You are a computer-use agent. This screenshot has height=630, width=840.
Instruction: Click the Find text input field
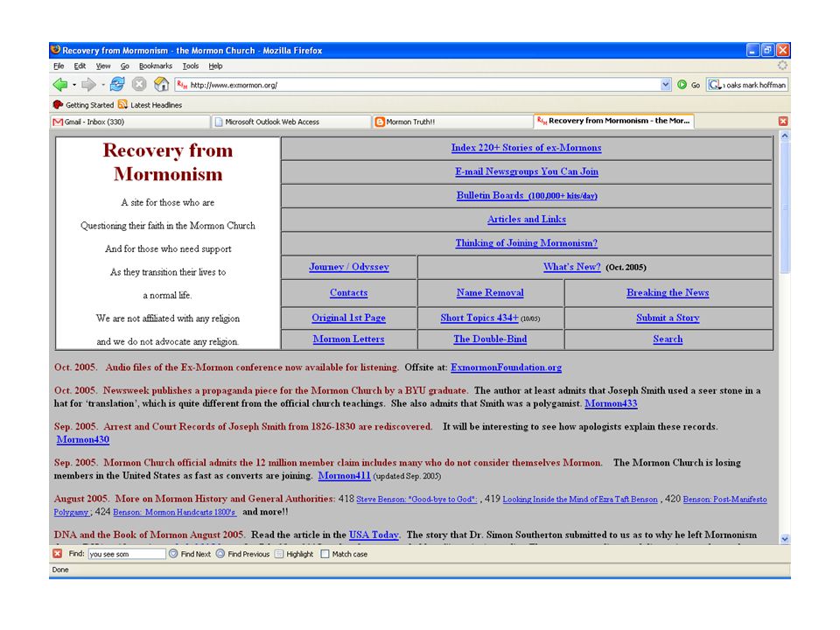pyautogui.click(x=127, y=554)
